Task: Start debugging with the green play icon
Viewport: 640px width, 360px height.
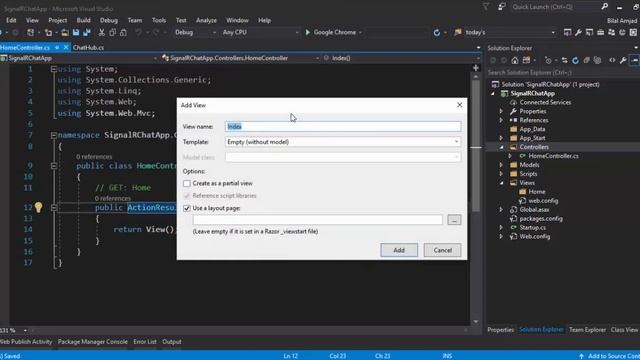Action: click(x=308, y=32)
